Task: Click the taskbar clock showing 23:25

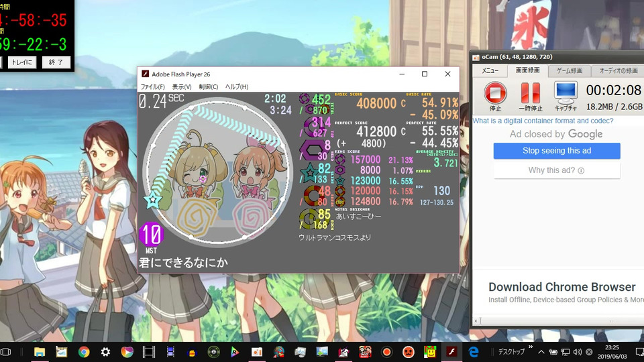Action: 612,352
